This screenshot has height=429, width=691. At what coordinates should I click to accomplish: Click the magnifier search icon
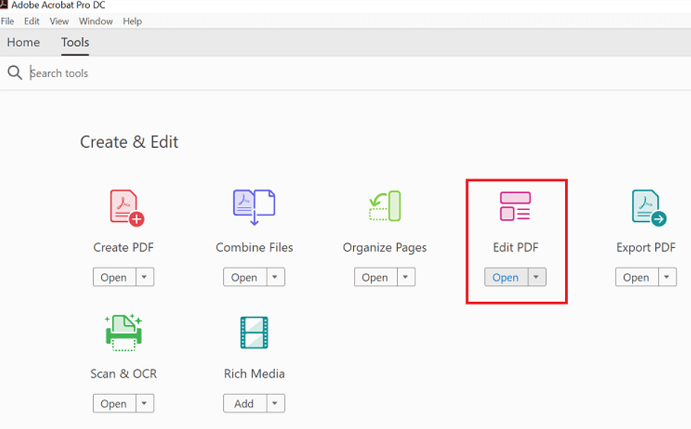point(15,73)
